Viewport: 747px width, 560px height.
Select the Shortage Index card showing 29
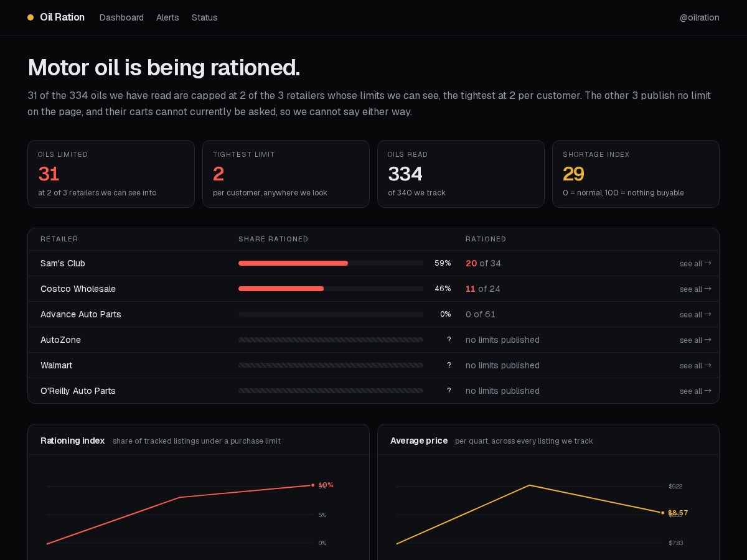click(636, 174)
